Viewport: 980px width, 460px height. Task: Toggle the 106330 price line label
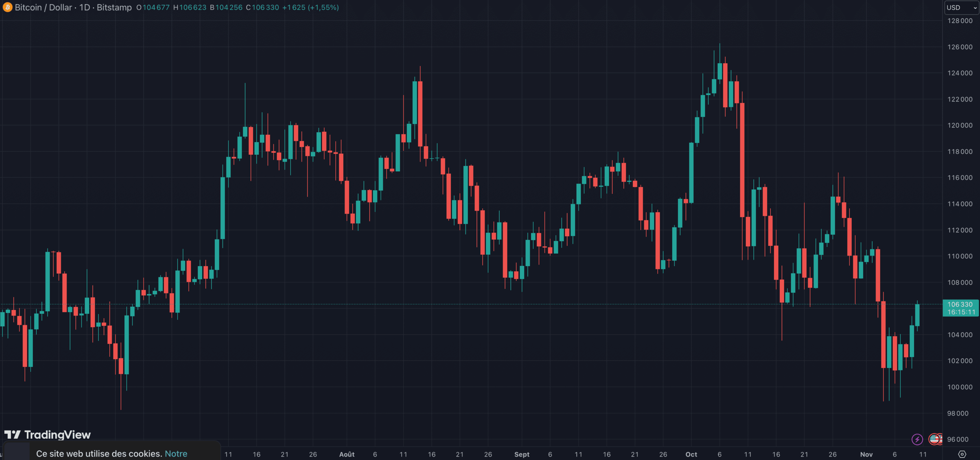click(x=960, y=304)
